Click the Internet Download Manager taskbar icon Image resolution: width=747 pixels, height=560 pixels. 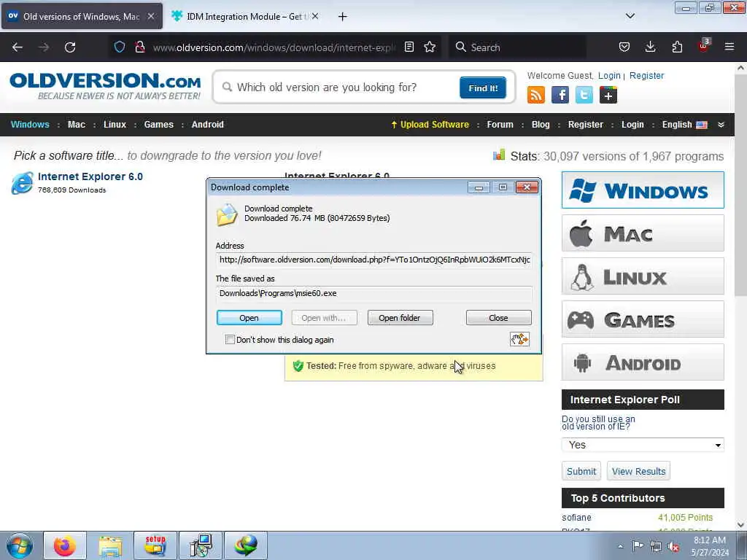[x=245, y=545]
